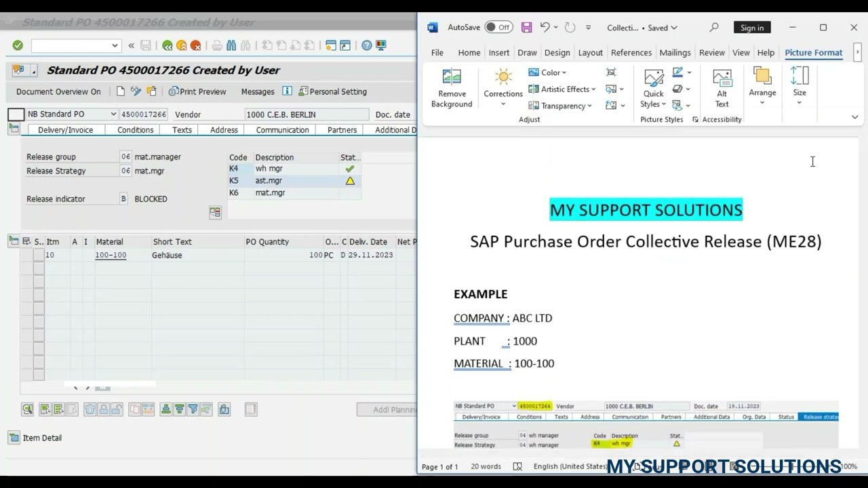Open the References tab in Word
Screen dimensions: 868x488
coord(631,53)
